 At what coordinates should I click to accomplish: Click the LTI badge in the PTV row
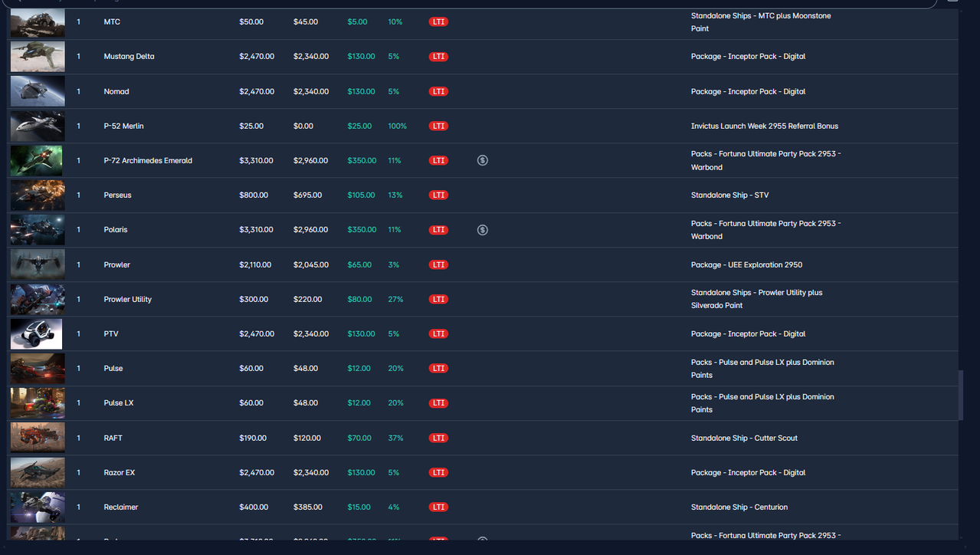[438, 334]
